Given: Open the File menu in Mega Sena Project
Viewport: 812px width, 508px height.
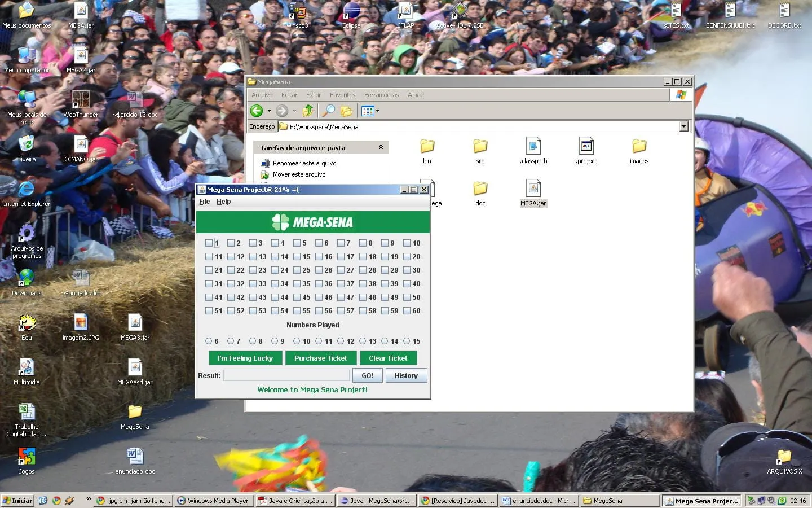Looking at the screenshot, I should [x=204, y=202].
